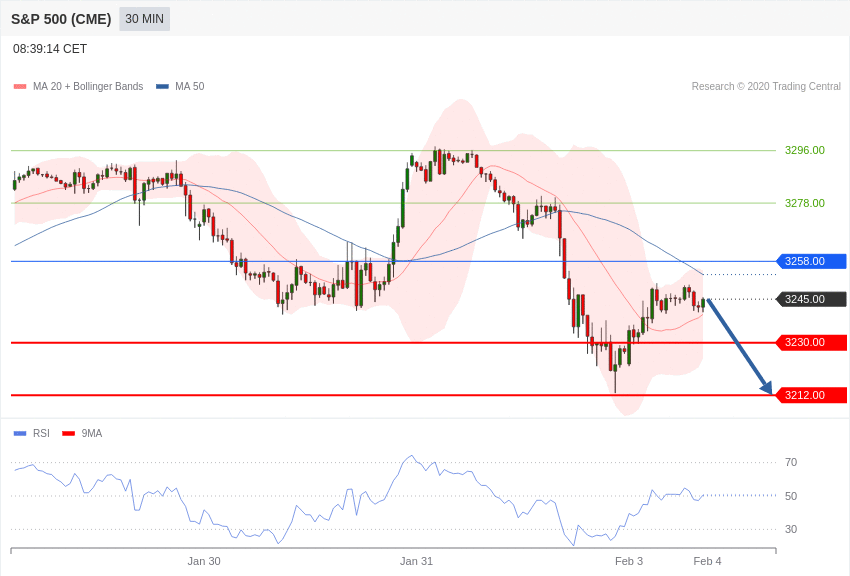Click the 3230.00 red support tag
Image resolution: width=850 pixels, height=576 pixels.
tap(812, 342)
